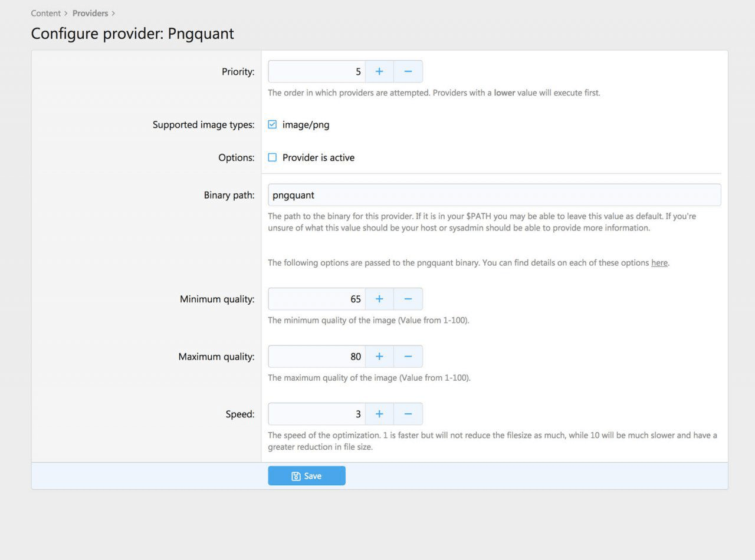The height and width of the screenshot is (560, 755).
Task: Enable the Provider is active checkbox
Action: pos(273,157)
